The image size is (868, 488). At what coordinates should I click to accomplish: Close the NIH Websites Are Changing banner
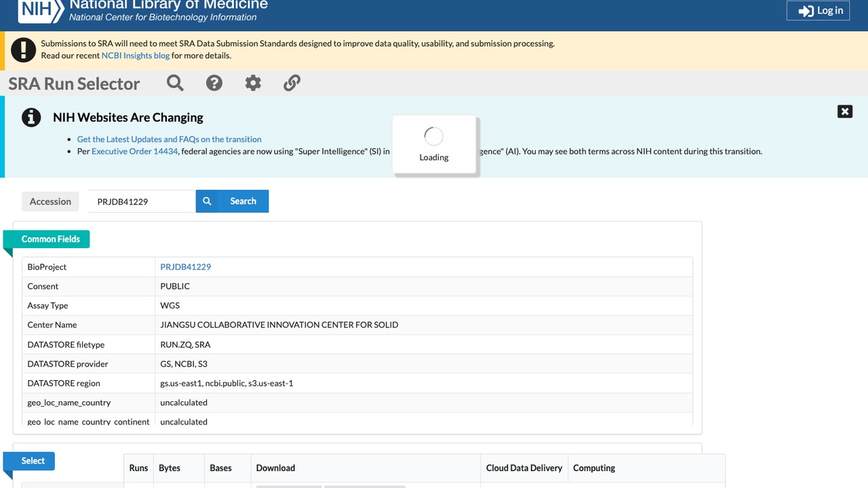point(845,112)
